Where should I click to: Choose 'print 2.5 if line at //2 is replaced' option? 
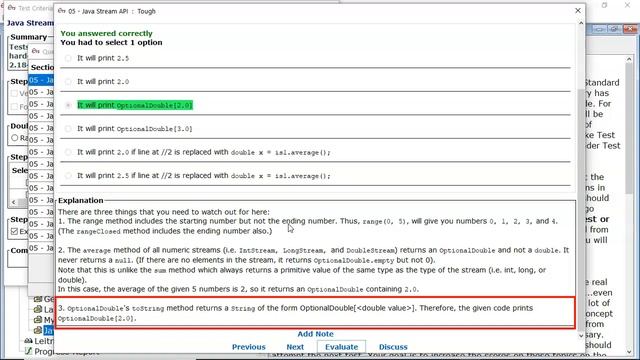pos(68,176)
